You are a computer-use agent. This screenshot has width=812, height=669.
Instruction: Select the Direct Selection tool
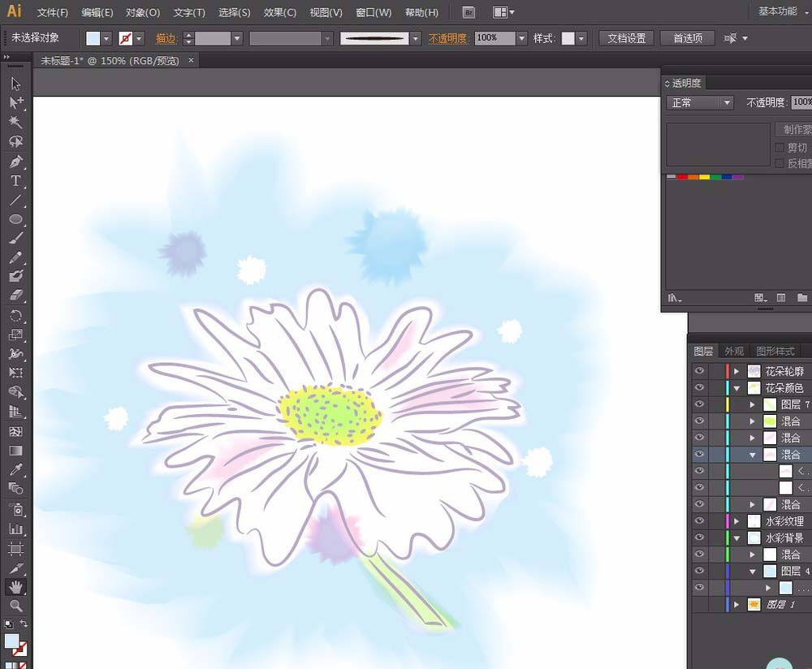pyautogui.click(x=15, y=102)
